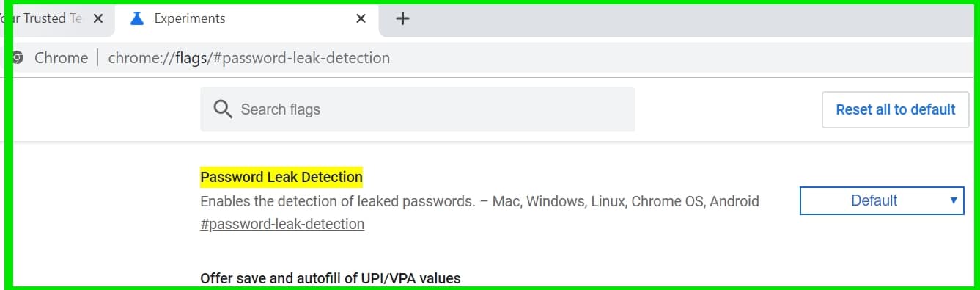The height and width of the screenshot is (290, 980).
Task: Click the flask icon on Experiments tab
Action: [x=136, y=18]
